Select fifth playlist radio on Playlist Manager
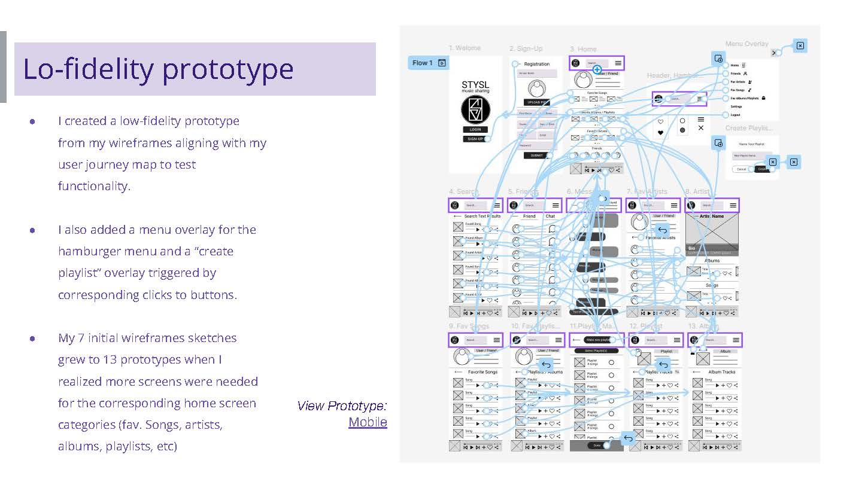Viewport: 868px width, 488px height. [x=611, y=414]
